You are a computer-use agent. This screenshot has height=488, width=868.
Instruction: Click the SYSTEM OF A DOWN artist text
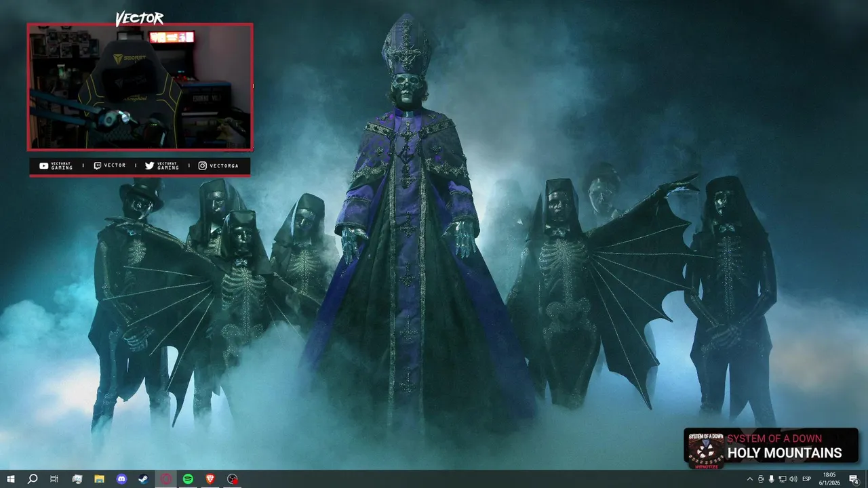point(774,439)
